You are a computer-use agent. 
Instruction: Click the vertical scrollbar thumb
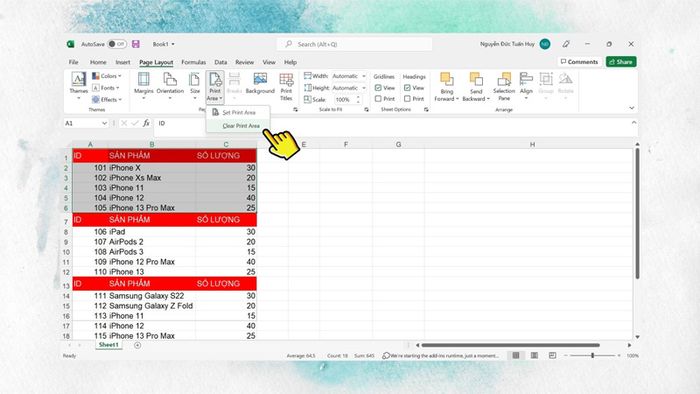[637, 213]
